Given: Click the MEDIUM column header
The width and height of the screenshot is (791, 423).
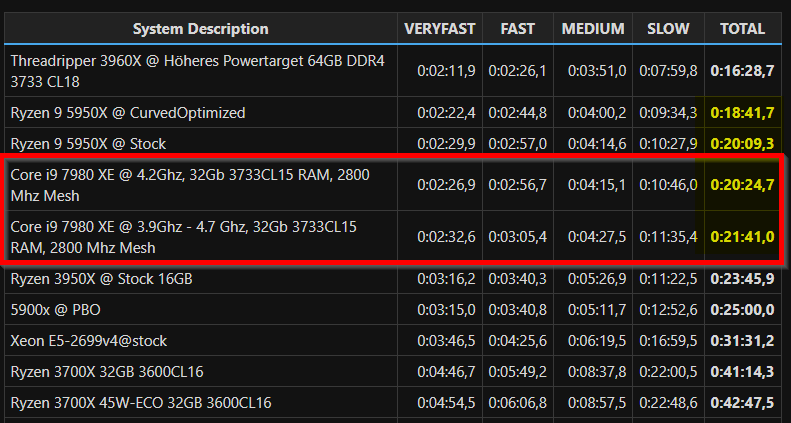Looking at the screenshot, I should point(593,29).
